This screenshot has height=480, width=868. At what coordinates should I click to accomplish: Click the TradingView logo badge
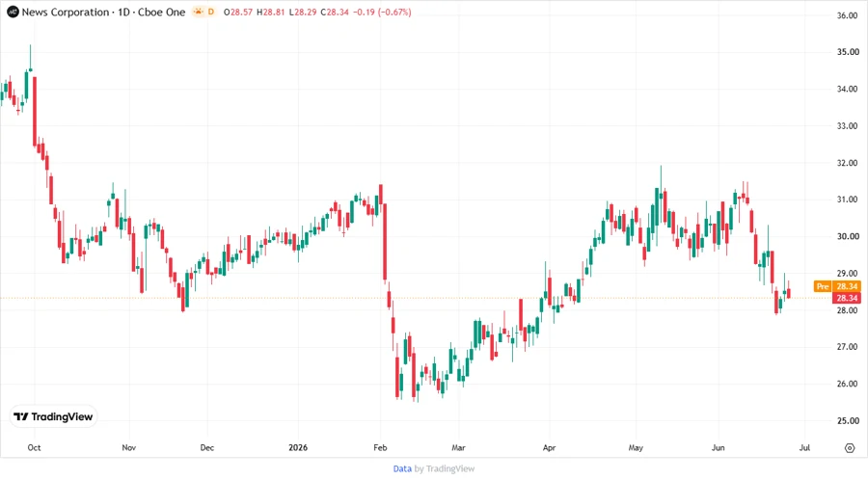click(53, 417)
